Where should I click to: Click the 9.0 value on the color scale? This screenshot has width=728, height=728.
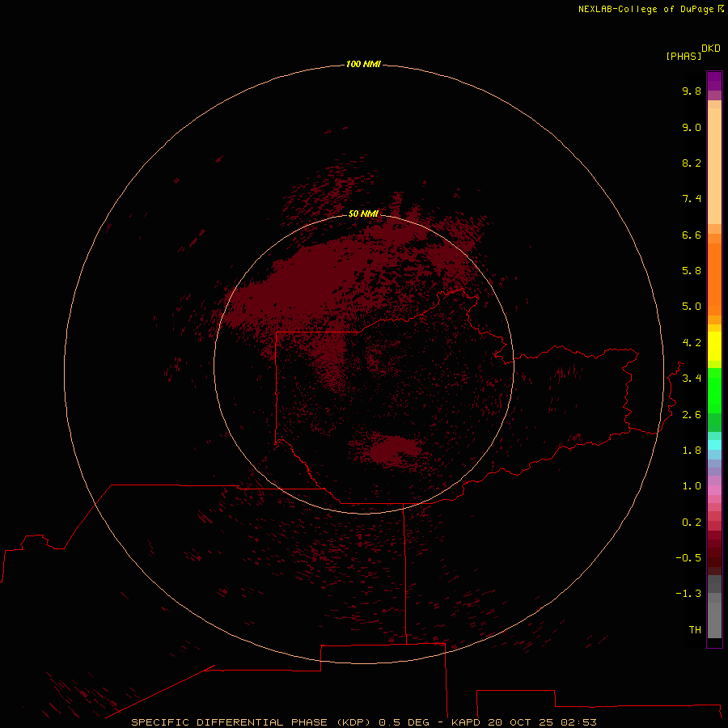[x=692, y=127]
